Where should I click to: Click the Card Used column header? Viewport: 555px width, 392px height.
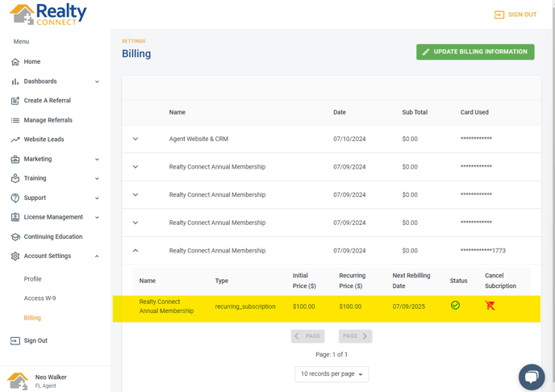pos(474,112)
